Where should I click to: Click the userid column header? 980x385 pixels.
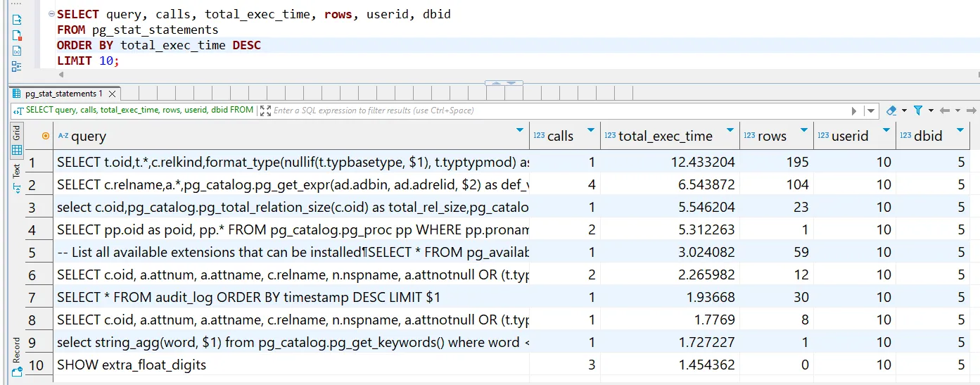point(850,137)
